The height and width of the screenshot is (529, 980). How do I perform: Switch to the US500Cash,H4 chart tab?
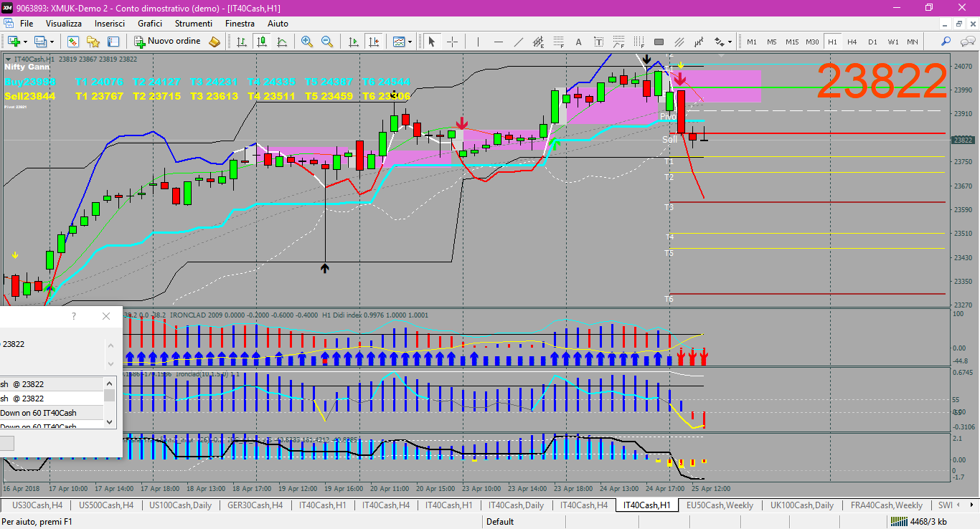click(x=106, y=505)
